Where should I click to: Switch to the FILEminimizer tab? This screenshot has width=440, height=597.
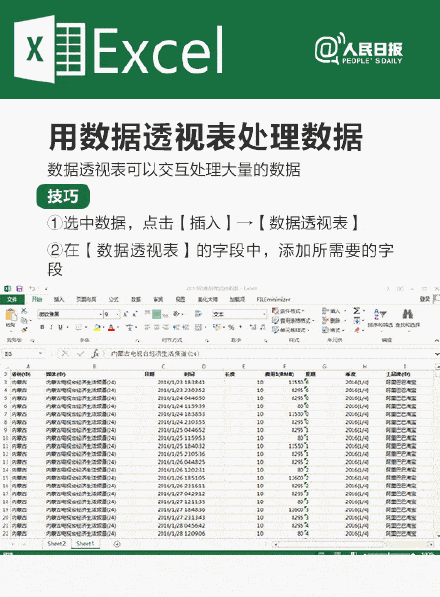(273, 299)
